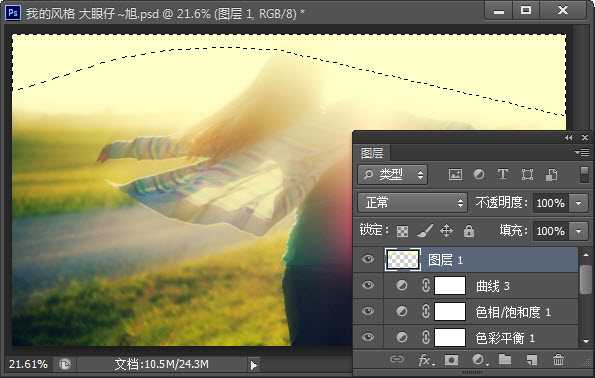Select the 图层 panel tab
This screenshot has height=378, width=595.
click(x=372, y=153)
